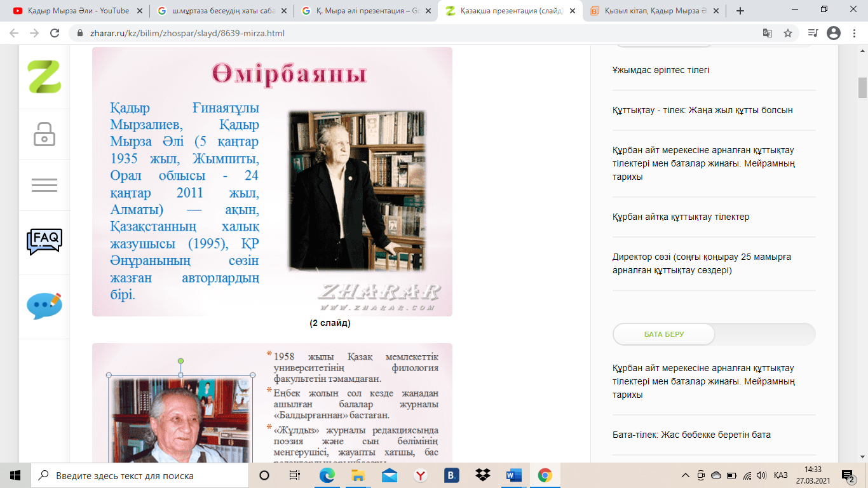Bookmark this page with the star icon

pos(788,33)
